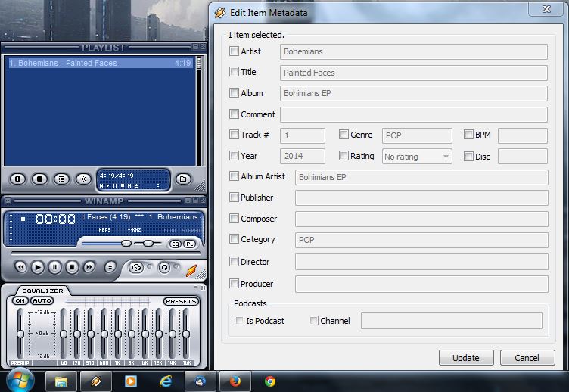Toggle shuffle mode button

click(136, 268)
